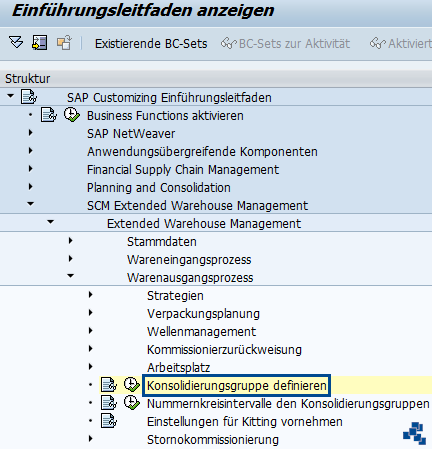Image resolution: width=432 pixels, height=449 pixels.
Task: Expand the Wellenmanagement node
Action: (x=91, y=331)
